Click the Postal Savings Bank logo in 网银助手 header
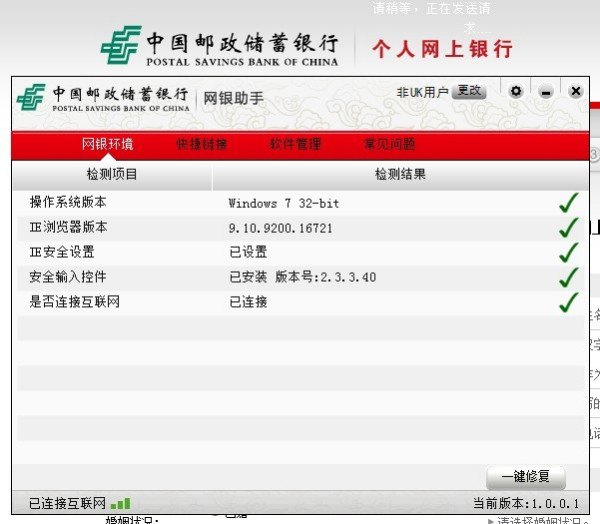The width and height of the screenshot is (600, 524). (31, 97)
